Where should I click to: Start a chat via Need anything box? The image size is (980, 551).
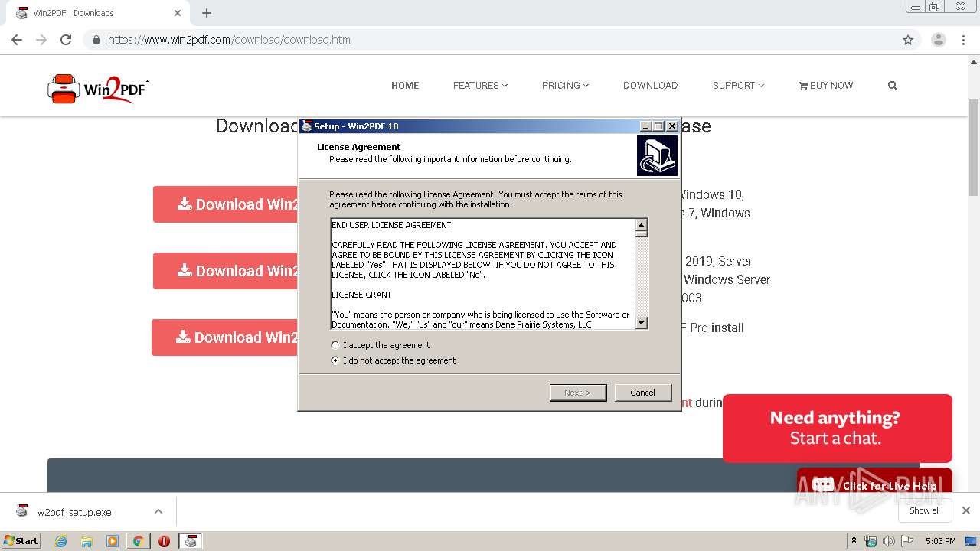click(838, 429)
